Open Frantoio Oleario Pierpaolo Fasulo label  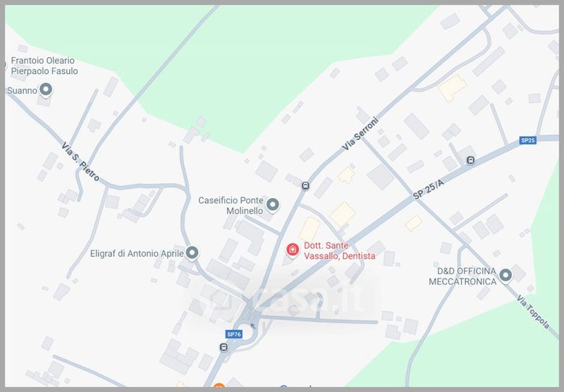44,66
